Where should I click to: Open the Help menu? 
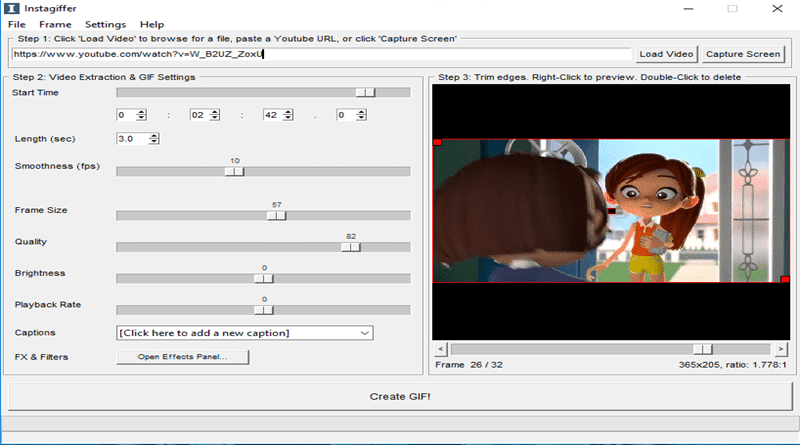pos(152,24)
